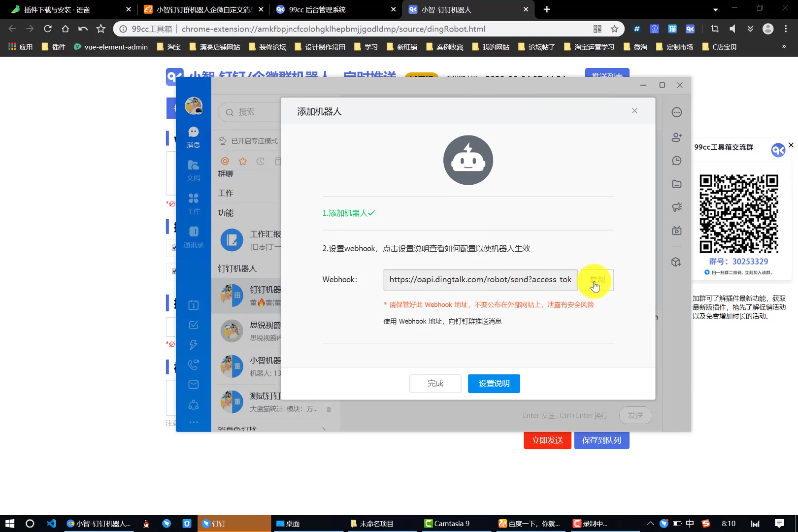The image size is (798, 532).
Task: Open the to-do checkmark icon in DingTalk sidebar
Action: coord(194,325)
